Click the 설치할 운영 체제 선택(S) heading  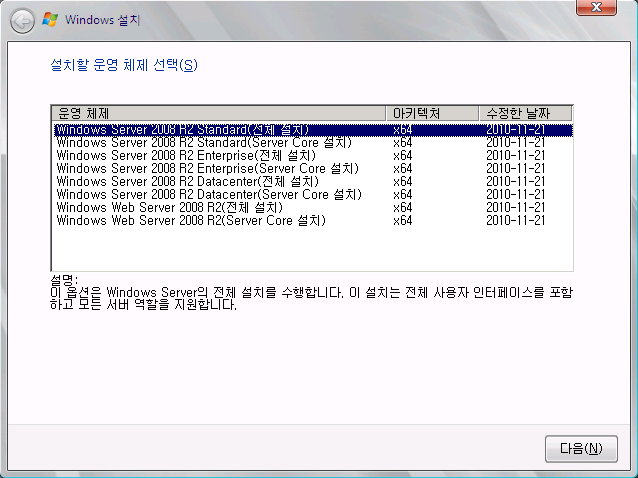pyautogui.click(x=124, y=65)
